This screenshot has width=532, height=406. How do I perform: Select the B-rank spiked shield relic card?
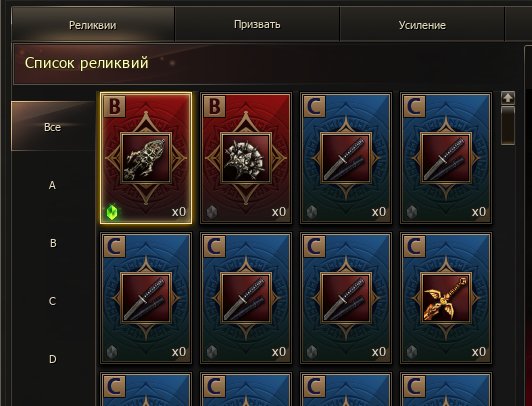(246, 158)
